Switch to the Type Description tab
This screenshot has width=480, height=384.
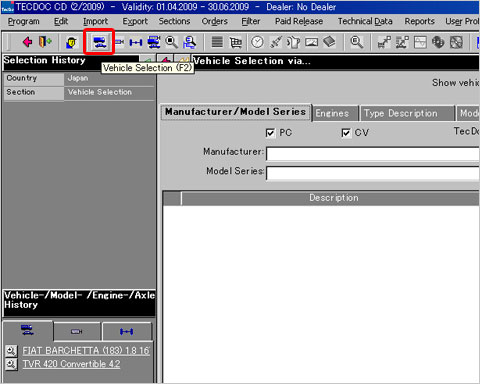coord(407,113)
